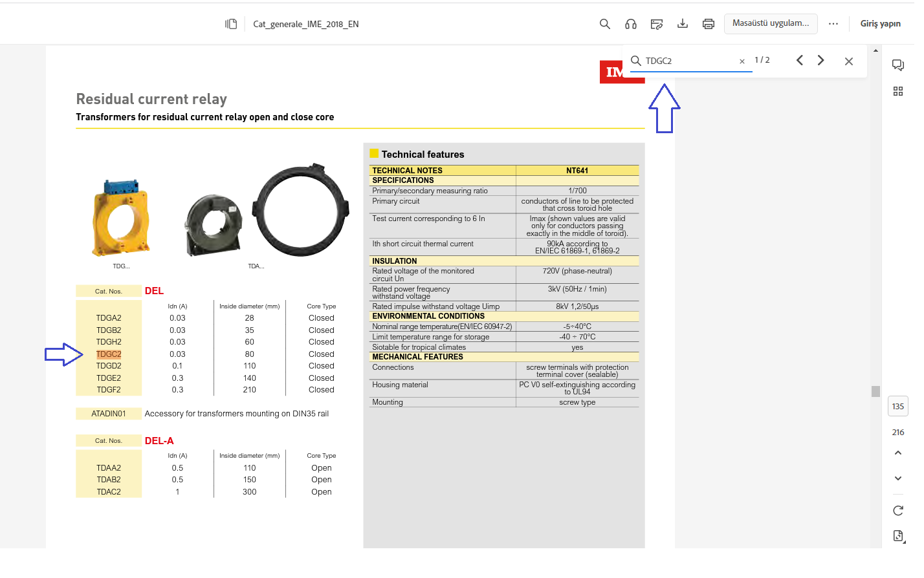This screenshot has width=924, height=578.
Task: Open the three-dot more options menu
Action: coord(833,24)
